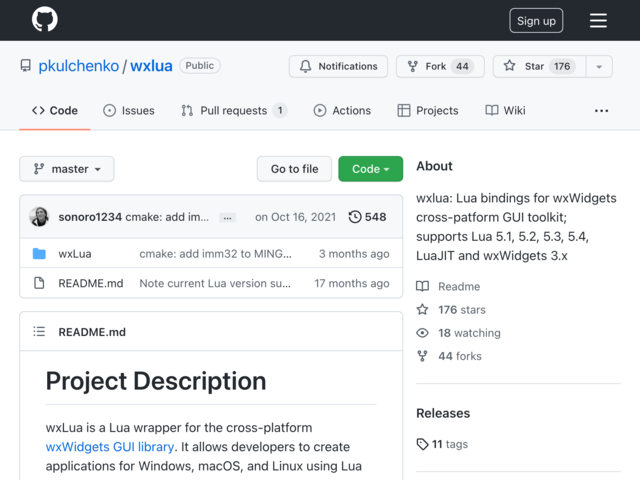This screenshot has width=640, height=480.
Task: Click the Notifications bell button
Action: 338,66
